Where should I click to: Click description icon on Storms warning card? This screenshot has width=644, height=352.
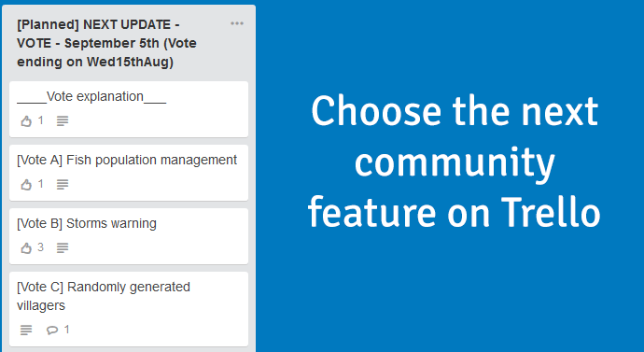point(63,248)
